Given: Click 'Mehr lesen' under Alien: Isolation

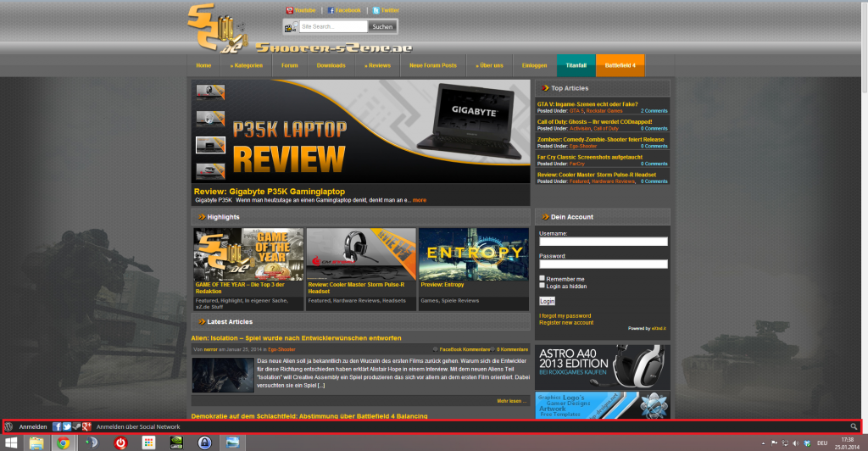Looking at the screenshot, I should [512, 401].
